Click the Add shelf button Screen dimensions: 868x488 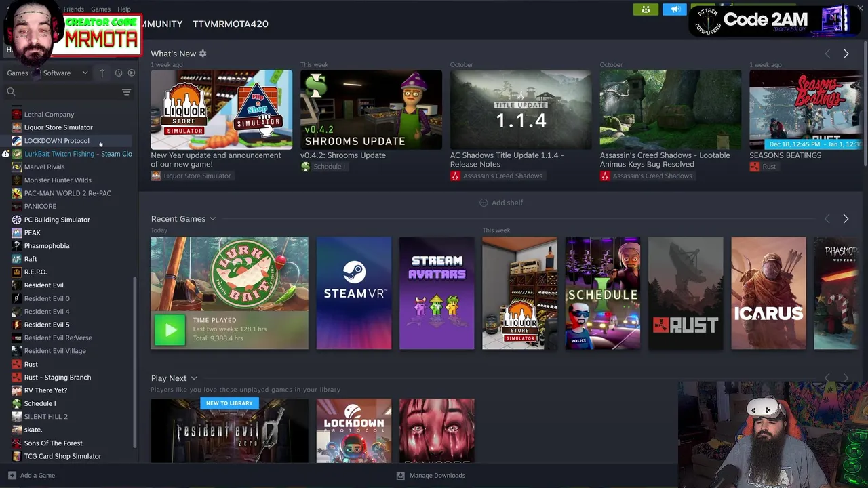(x=501, y=203)
